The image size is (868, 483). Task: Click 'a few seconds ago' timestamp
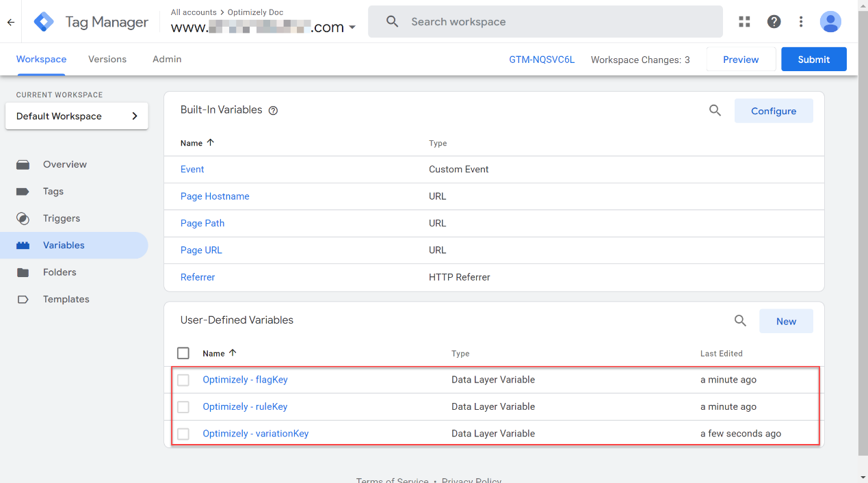click(x=741, y=433)
